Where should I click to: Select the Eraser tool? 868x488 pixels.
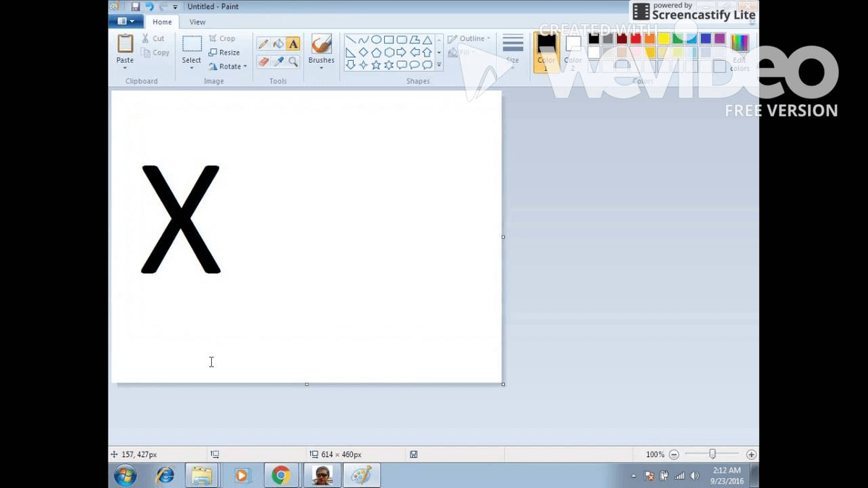(x=263, y=61)
